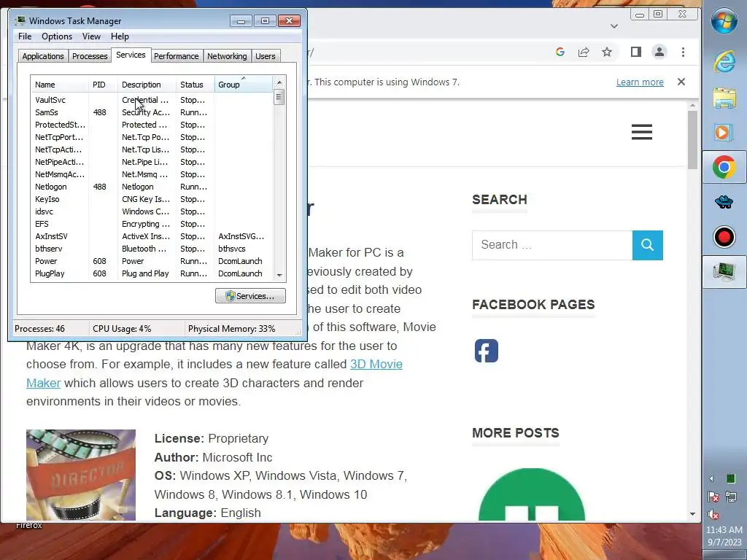Open Chrome profile avatar icon

pos(659,52)
